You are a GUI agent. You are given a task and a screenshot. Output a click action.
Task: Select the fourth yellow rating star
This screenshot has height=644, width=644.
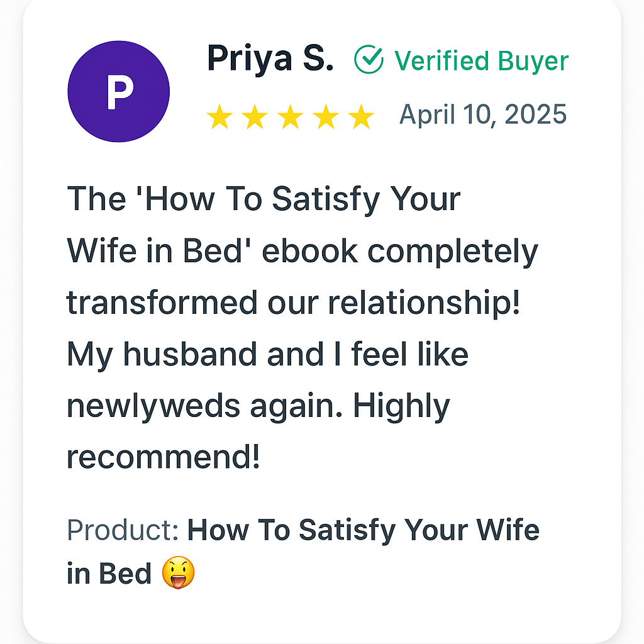pos(326,116)
